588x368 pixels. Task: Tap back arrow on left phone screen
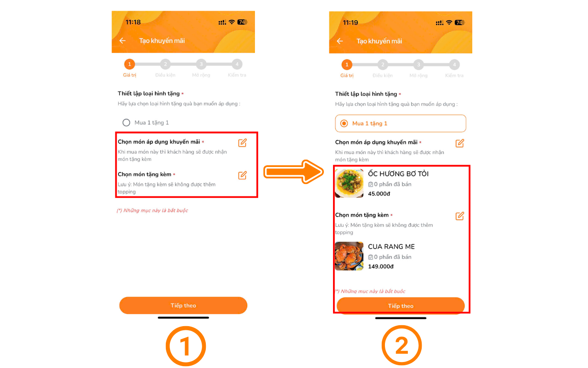click(122, 40)
